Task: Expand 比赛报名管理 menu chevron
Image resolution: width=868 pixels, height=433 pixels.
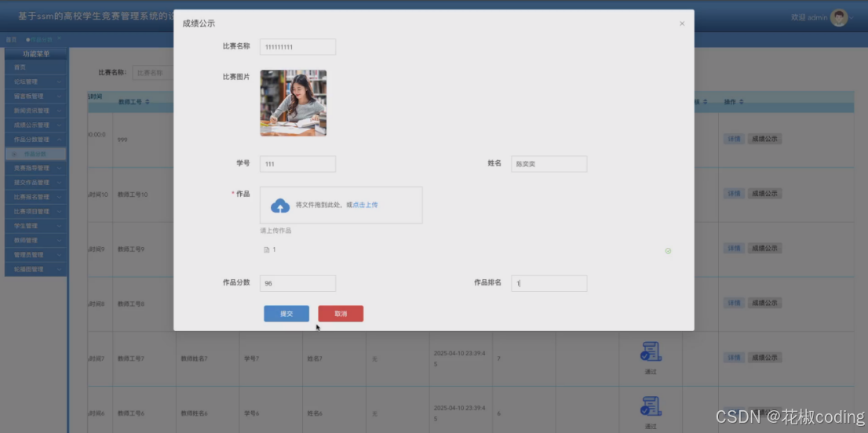Action: pos(59,197)
